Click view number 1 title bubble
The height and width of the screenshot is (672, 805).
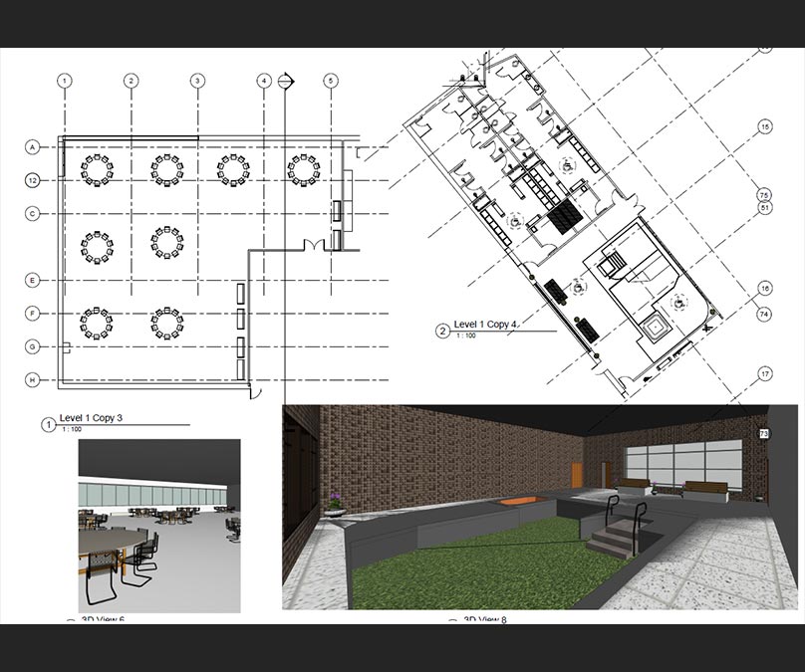(47, 424)
